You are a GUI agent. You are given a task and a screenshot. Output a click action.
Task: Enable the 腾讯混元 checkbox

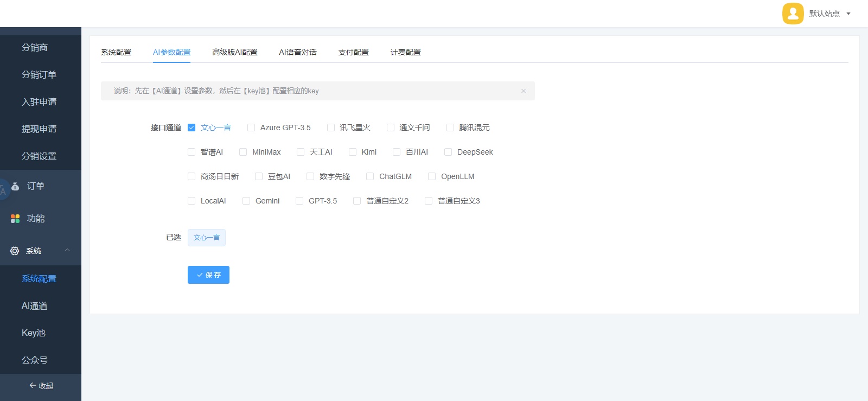point(450,128)
